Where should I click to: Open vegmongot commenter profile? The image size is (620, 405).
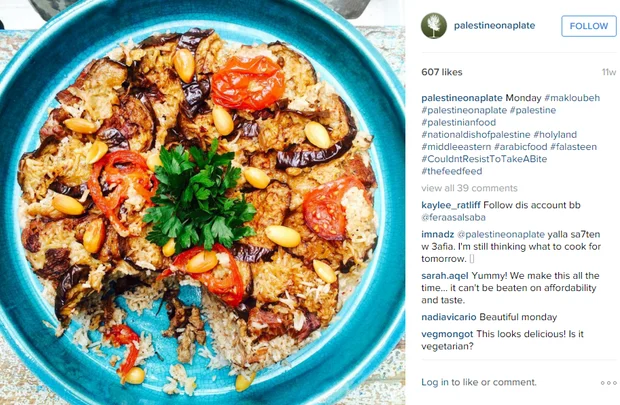pyautogui.click(x=447, y=334)
